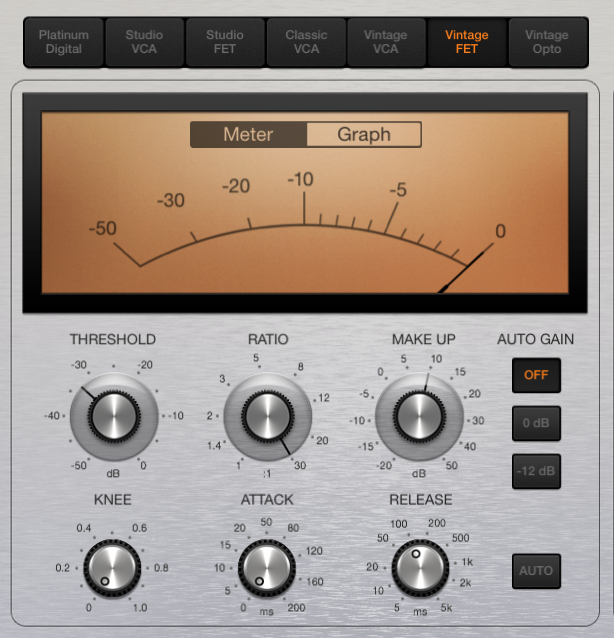The image size is (614, 638).
Task: Click the Knee knob
Action: (x=112, y=568)
